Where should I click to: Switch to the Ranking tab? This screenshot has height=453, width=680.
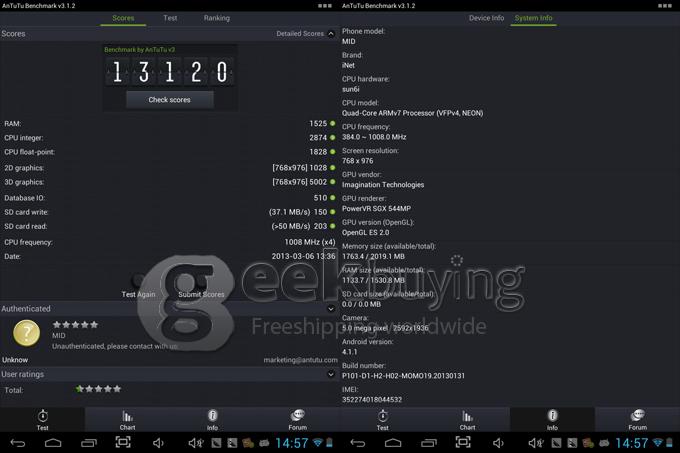[x=217, y=18]
